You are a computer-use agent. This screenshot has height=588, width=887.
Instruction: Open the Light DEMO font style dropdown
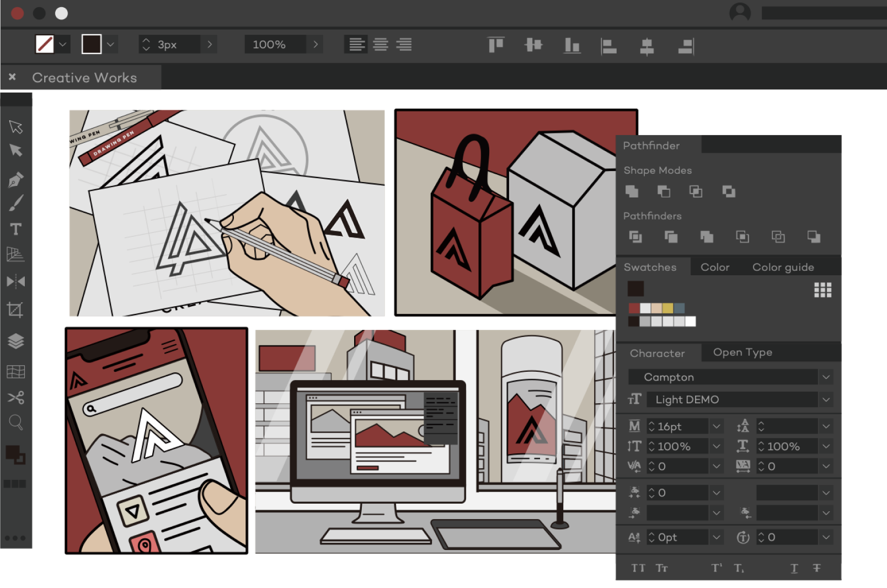coord(826,400)
